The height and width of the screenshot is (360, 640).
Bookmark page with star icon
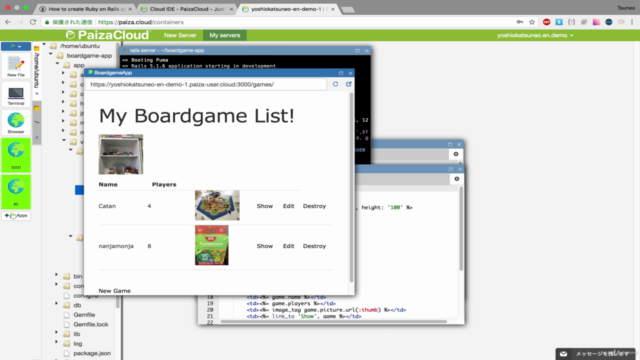click(532, 22)
